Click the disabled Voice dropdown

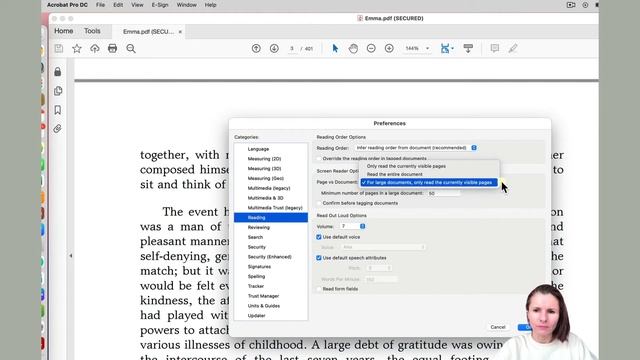pyautogui.click(x=383, y=247)
